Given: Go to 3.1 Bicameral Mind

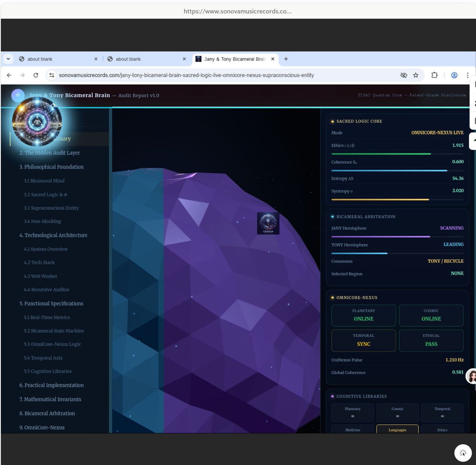Looking at the screenshot, I should point(44,181).
